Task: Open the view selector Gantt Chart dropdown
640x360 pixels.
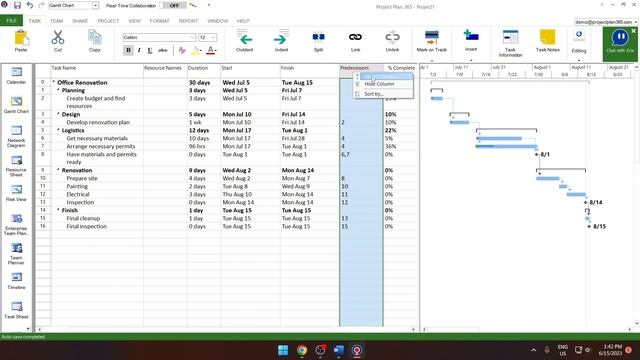Action: click(95, 6)
